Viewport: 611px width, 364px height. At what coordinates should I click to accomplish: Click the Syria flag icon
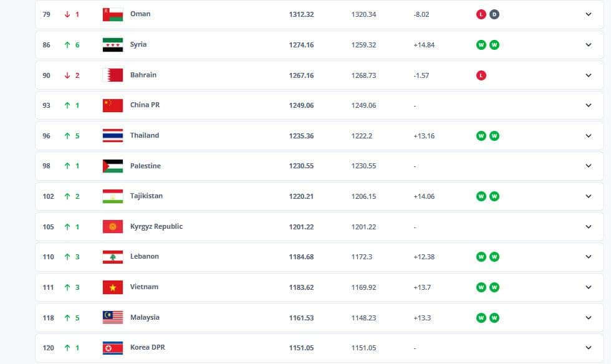[113, 45]
